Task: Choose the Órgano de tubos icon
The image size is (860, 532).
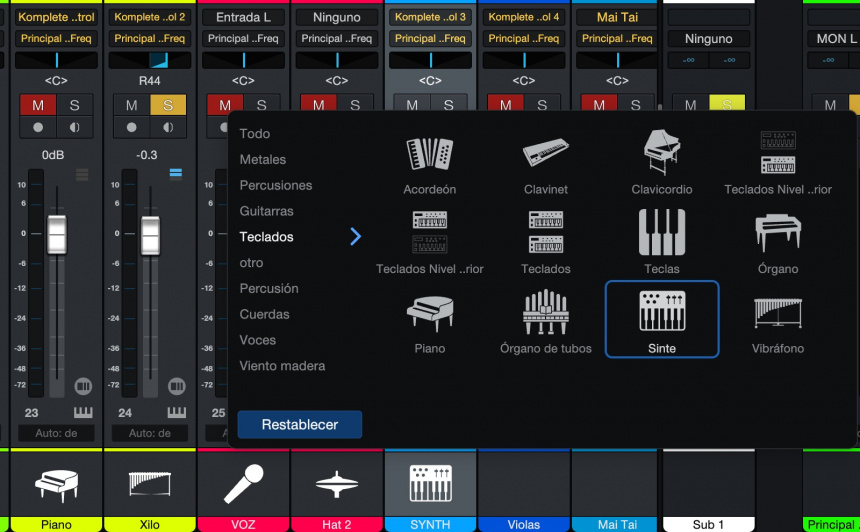Action: pos(546,312)
